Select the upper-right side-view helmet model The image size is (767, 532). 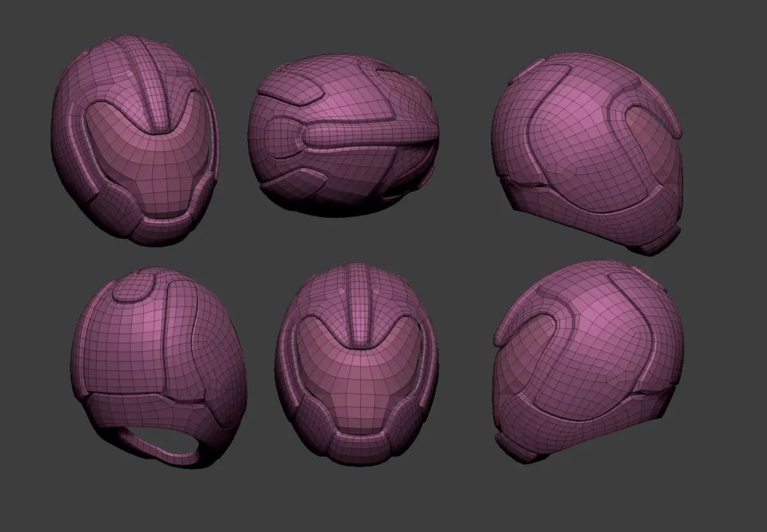pos(588,153)
